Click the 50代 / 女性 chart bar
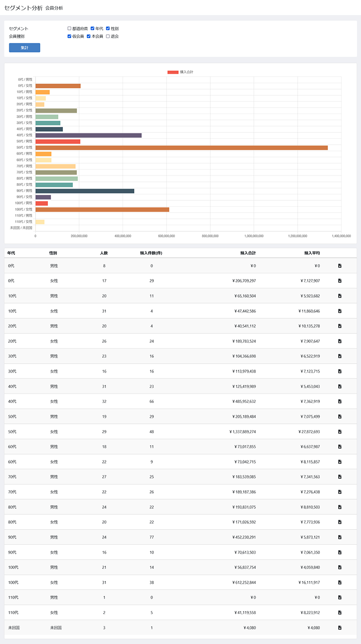Screen dimensions: 361x644 (181, 147)
